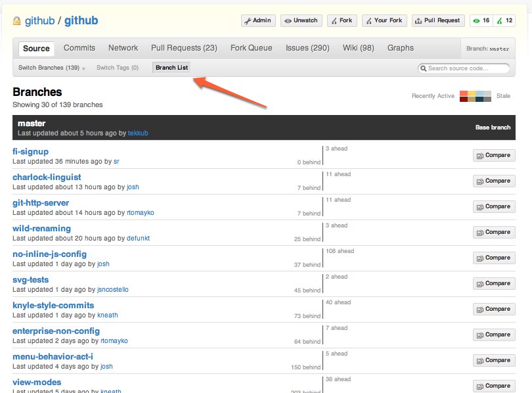Viewport: 532px width, 393px height.
Task: Open the forks count of 12
Action: pyautogui.click(x=504, y=21)
